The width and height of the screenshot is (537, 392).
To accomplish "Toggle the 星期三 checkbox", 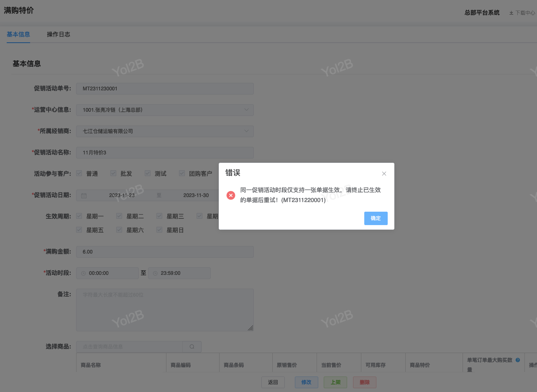I will (159, 216).
